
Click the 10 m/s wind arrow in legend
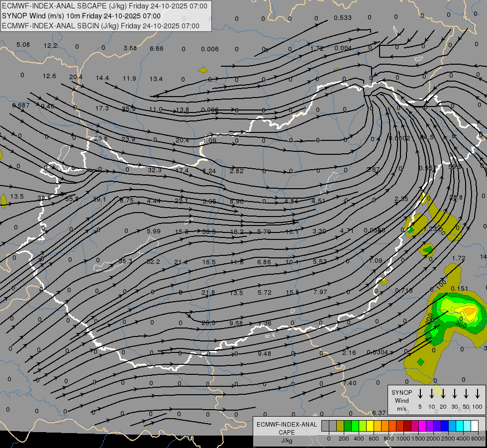pyautogui.click(x=432, y=394)
